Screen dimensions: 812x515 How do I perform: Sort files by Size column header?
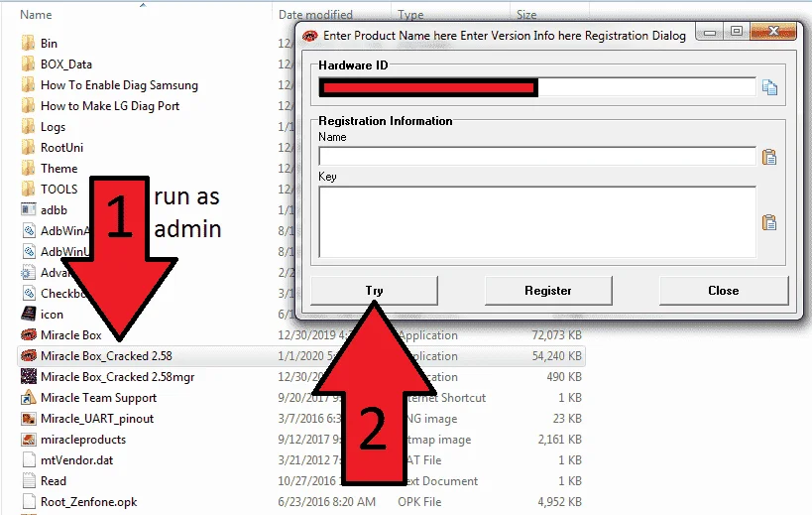[526, 15]
